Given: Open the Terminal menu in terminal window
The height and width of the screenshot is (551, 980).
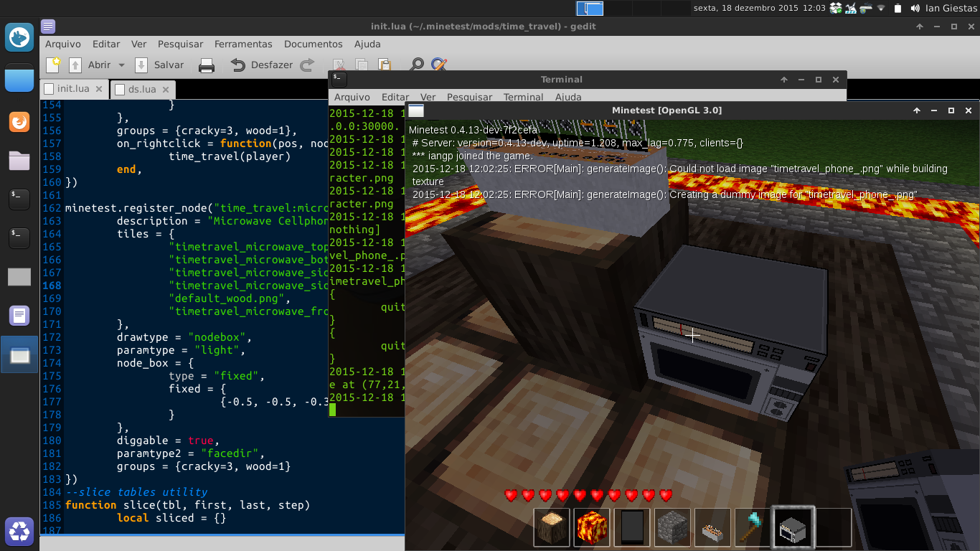Looking at the screenshot, I should [x=523, y=97].
